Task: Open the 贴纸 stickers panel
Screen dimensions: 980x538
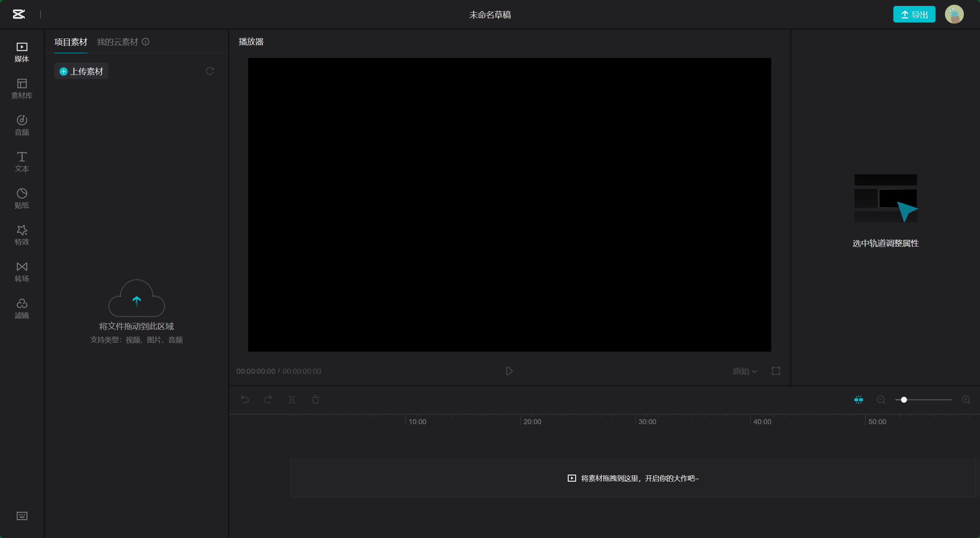Action: pos(22,199)
